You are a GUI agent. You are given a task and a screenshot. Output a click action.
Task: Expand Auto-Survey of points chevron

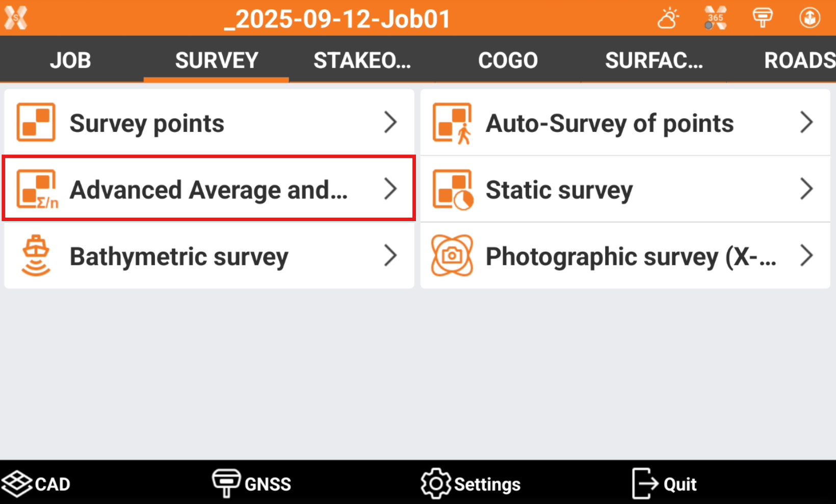806,122
